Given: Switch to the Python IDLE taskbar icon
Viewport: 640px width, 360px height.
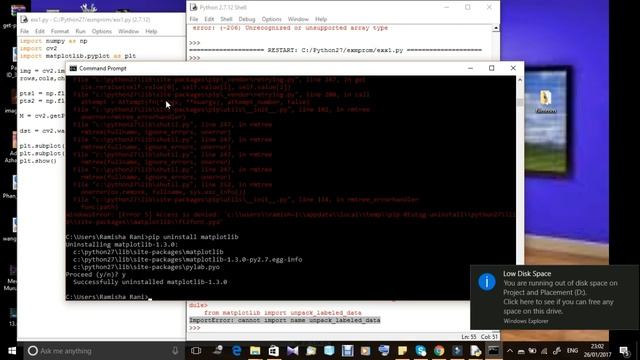Looking at the screenshot, I should (x=476, y=351).
